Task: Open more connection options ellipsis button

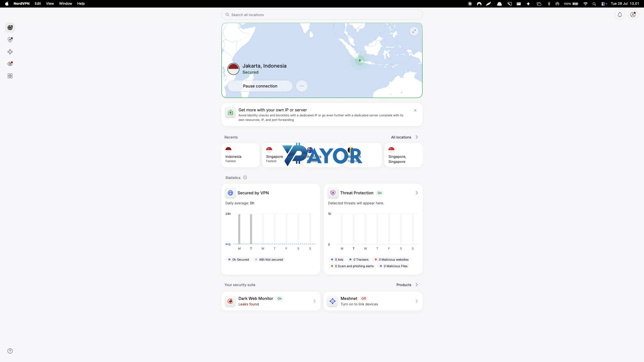Action: [x=302, y=86]
